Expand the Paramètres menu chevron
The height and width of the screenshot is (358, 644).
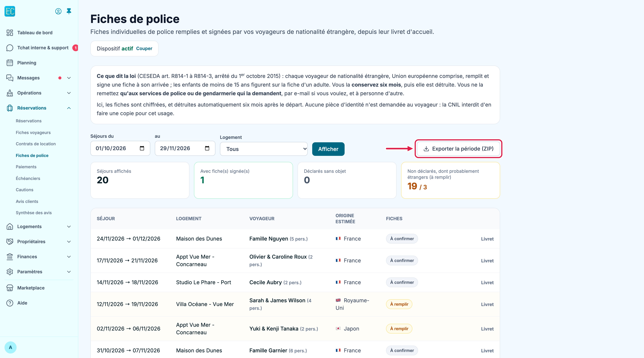[69, 272]
